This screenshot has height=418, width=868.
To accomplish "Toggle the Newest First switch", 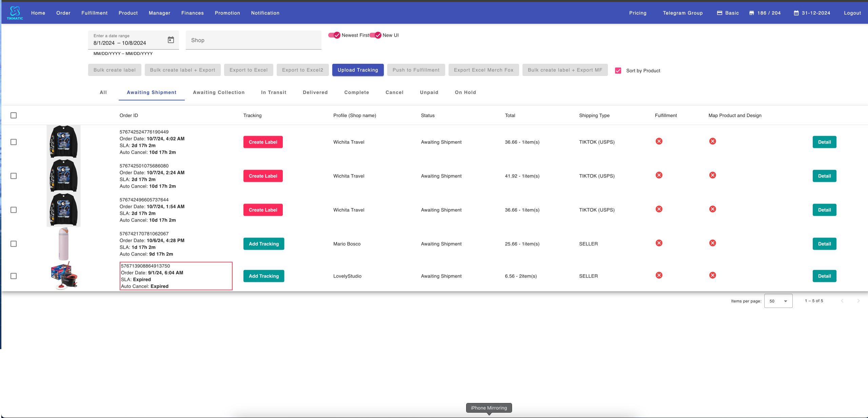I will coord(334,35).
